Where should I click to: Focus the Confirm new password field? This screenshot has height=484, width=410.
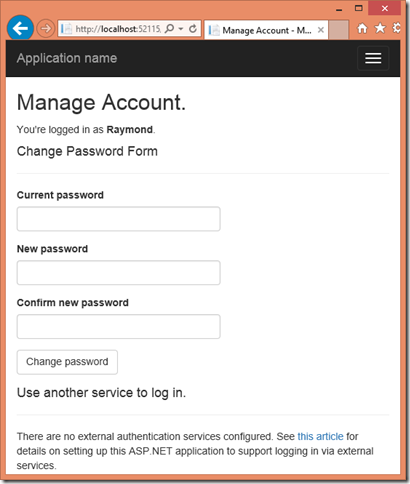119,326
